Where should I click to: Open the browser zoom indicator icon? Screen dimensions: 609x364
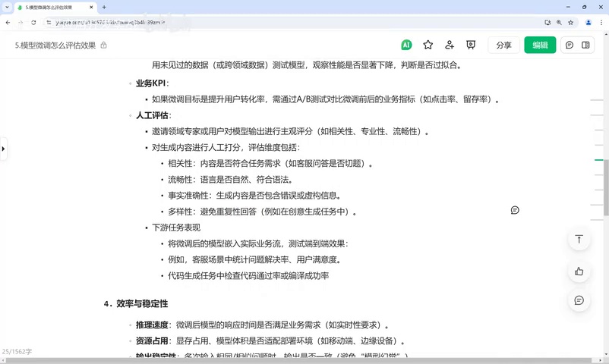559,23
